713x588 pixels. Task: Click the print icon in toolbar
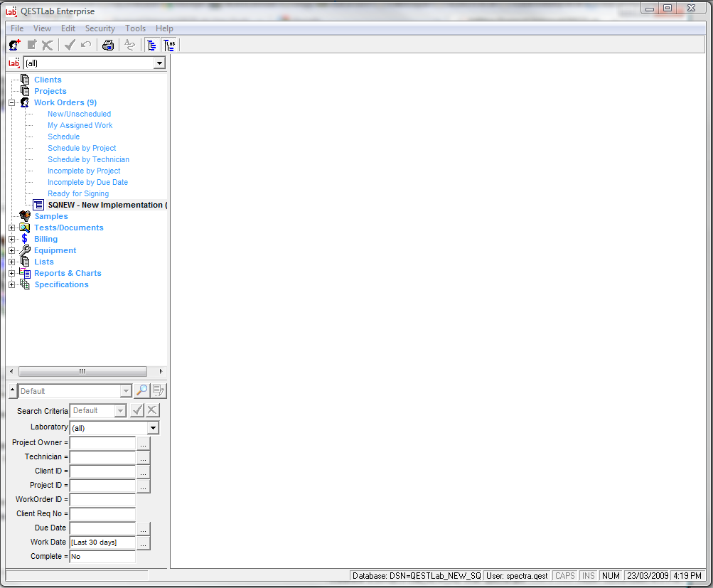[108, 46]
